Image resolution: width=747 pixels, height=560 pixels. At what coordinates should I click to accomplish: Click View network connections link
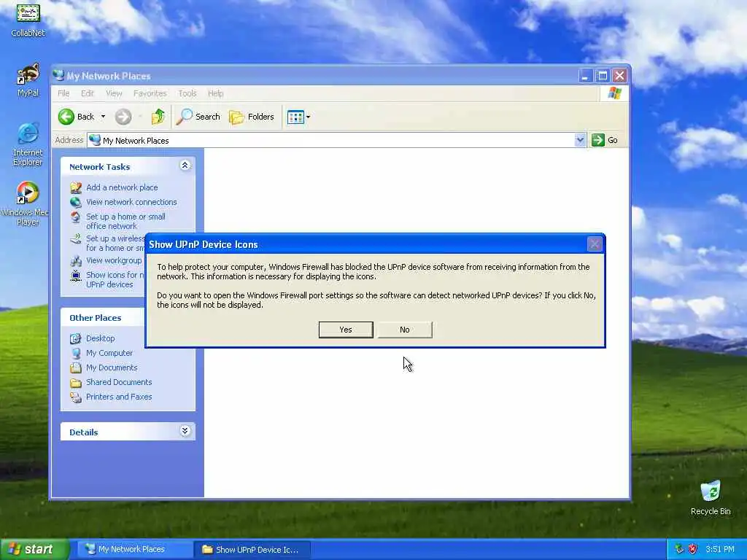click(131, 202)
